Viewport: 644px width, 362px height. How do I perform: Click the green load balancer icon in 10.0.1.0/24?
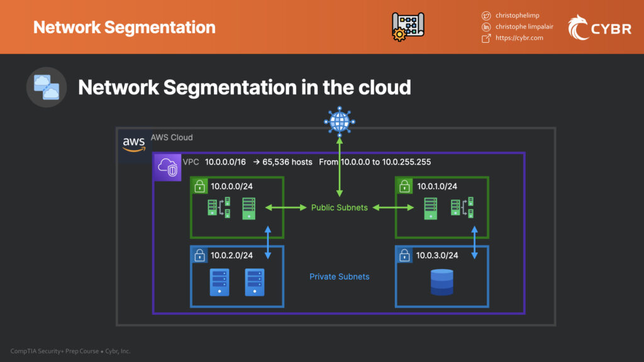click(x=462, y=207)
